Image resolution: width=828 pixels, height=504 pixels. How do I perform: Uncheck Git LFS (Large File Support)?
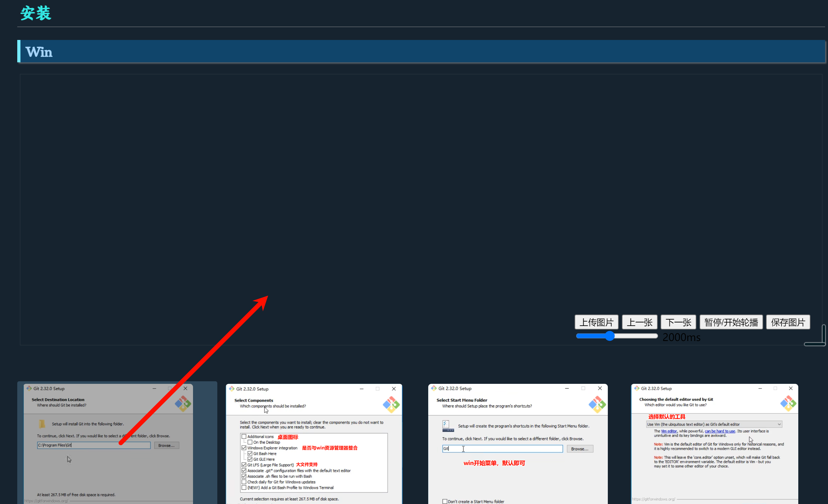tap(244, 465)
